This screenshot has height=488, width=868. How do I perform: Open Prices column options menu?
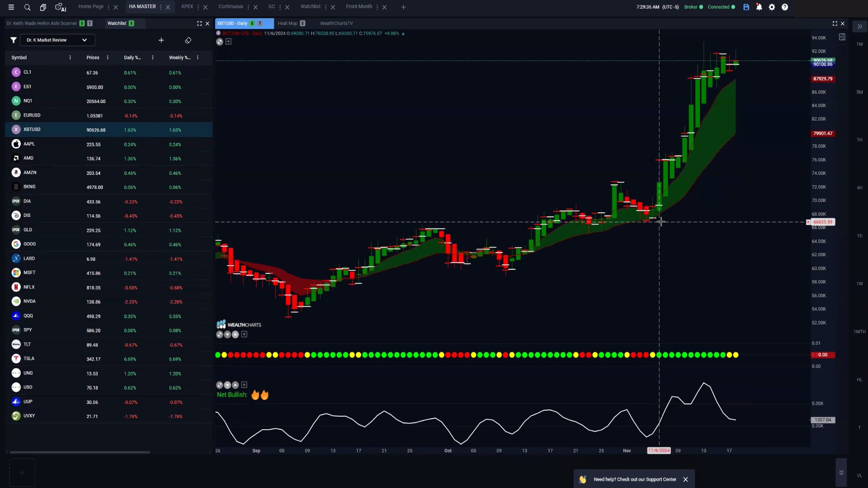pyautogui.click(x=108, y=57)
